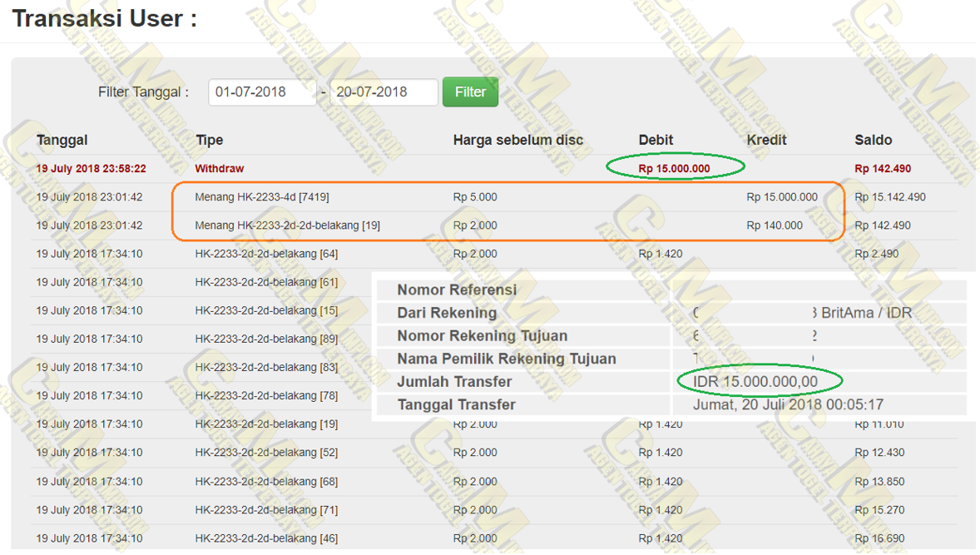The height and width of the screenshot is (555, 980).
Task: Click the Debit column header
Action: [656, 140]
